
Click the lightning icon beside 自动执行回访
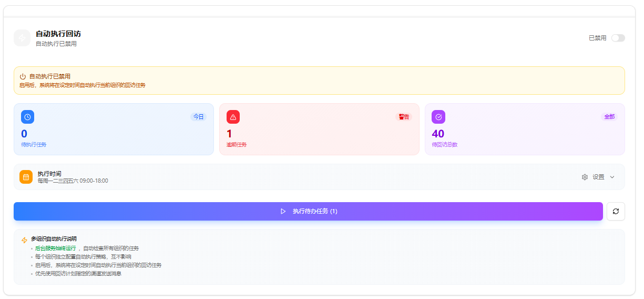(x=22, y=38)
